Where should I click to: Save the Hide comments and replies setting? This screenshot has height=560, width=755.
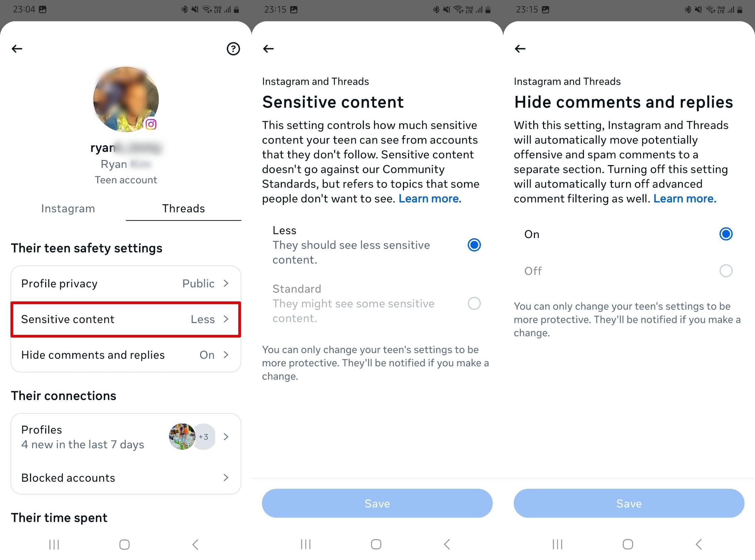(x=629, y=503)
